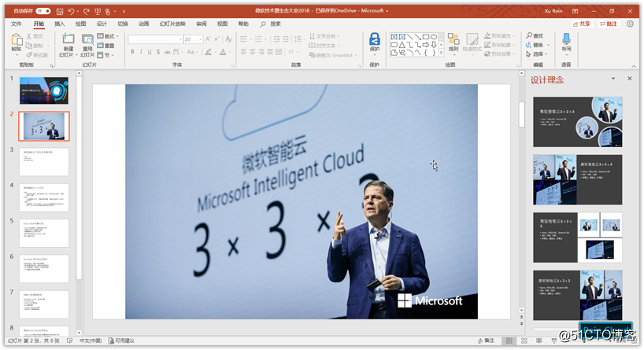This screenshot has height=350, width=644.
Task: Click the text highlight color swatch
Action: pyautogui.click(x=208, y=52)
